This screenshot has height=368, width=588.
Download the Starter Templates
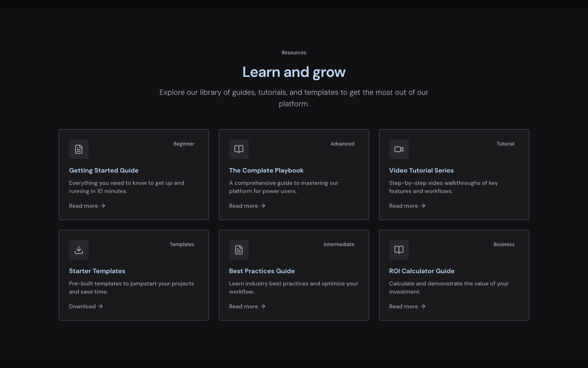[x=82, y=306]
